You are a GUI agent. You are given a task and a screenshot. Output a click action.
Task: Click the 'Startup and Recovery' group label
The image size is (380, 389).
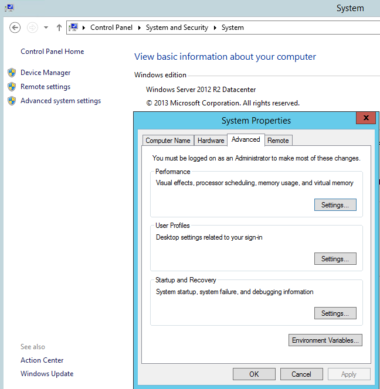186,280
